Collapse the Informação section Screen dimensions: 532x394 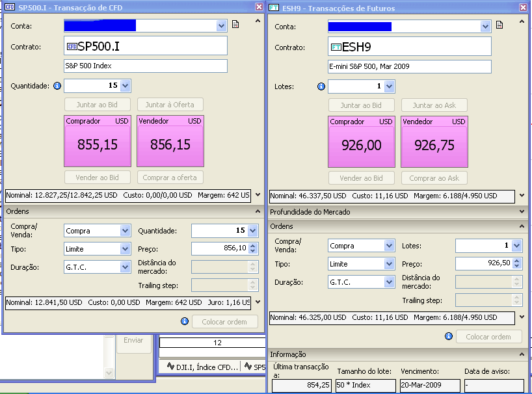tap(522, 354)
